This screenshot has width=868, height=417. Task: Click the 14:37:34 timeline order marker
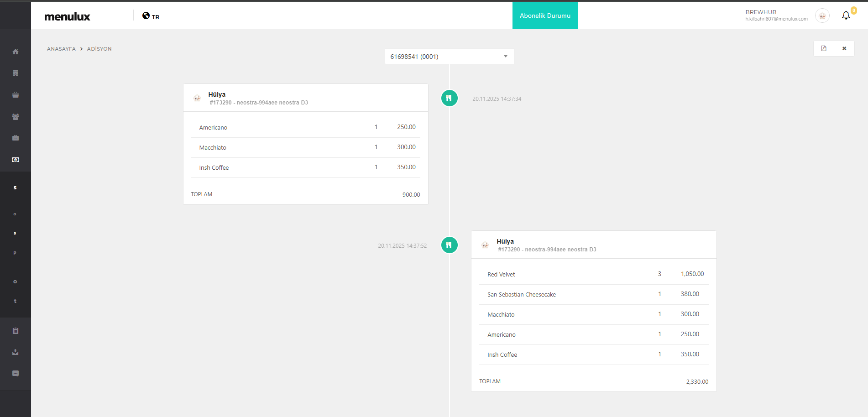tap(449, 98)
